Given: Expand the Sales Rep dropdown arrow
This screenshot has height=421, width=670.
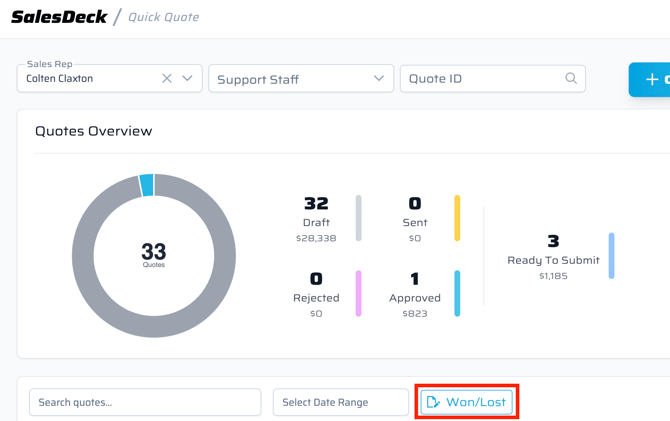Looking at the screenshot, I should point(187,78).
